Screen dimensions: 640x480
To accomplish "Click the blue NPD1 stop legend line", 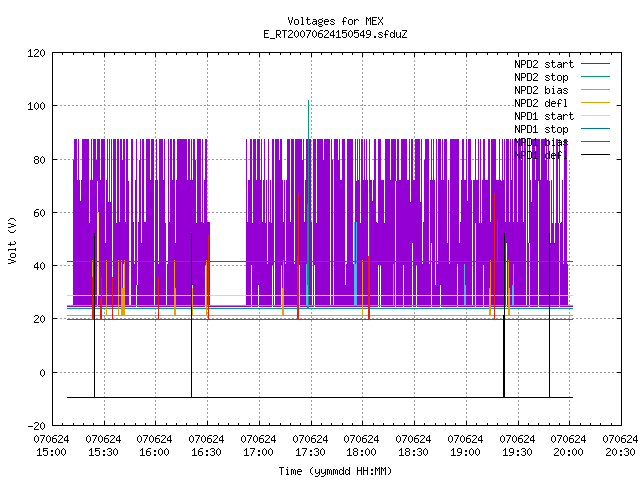I will point(595,129).
